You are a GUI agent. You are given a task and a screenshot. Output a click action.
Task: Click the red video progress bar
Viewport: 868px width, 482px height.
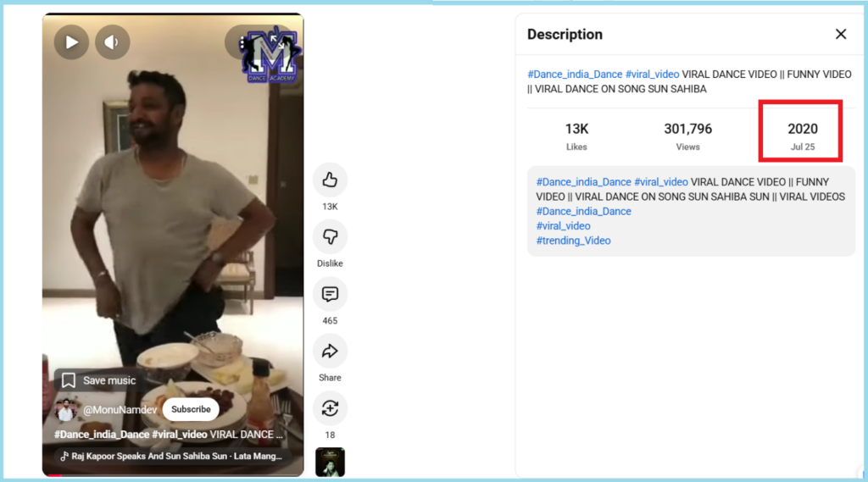55,475
